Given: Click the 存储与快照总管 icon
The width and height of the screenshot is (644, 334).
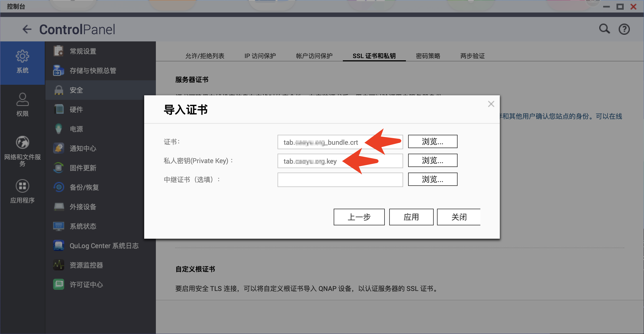Looking at the screenshot, I should point(59,71).
